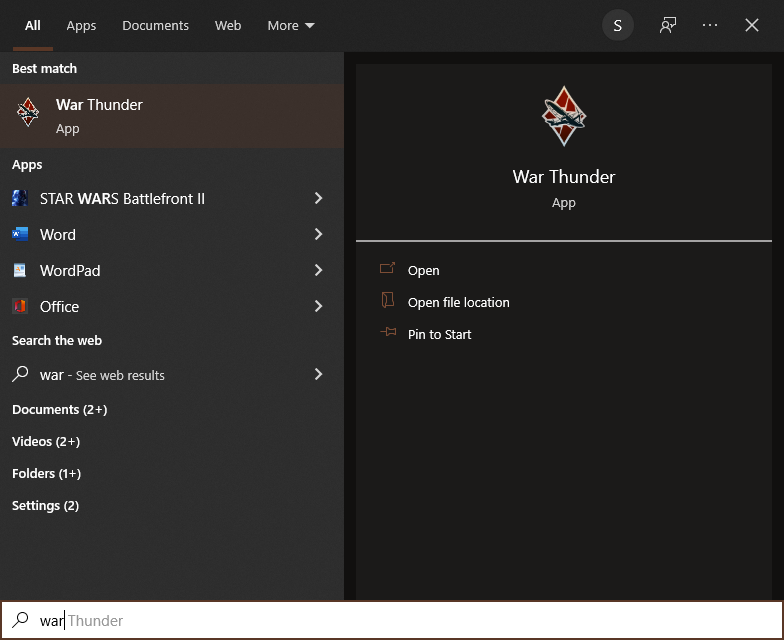Click the WordPad app icon

point(20,270)
